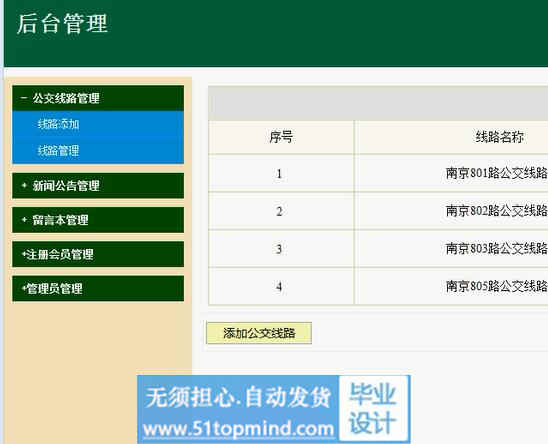Select the 南京803路公交线路 row
Viewport: 548px width, 444px height.
378,249
